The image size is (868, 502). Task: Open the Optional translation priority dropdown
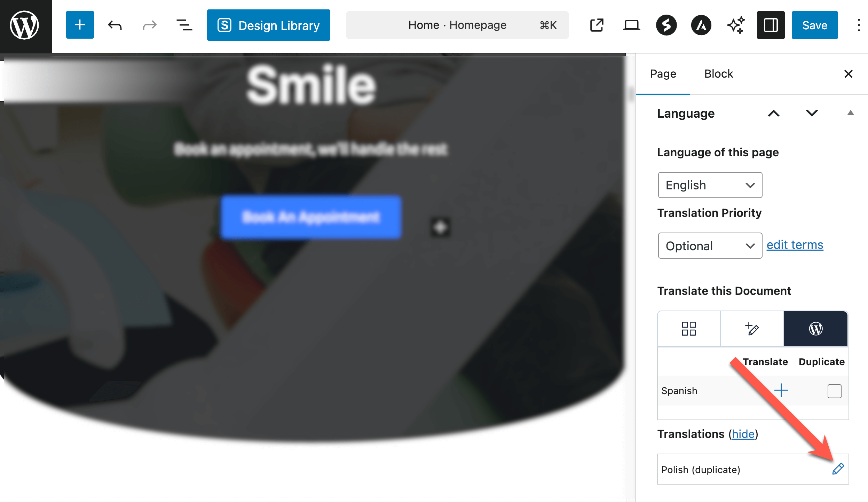[x=710, y=246]
